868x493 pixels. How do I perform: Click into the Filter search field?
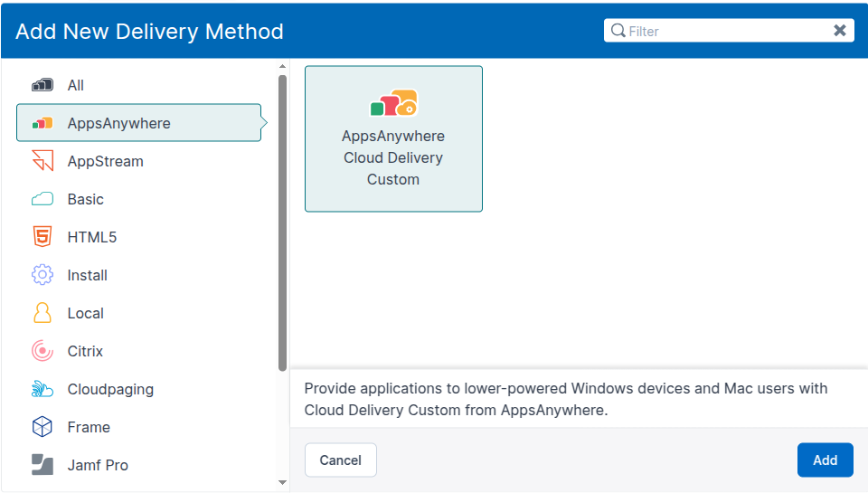[x=723, y=31]
